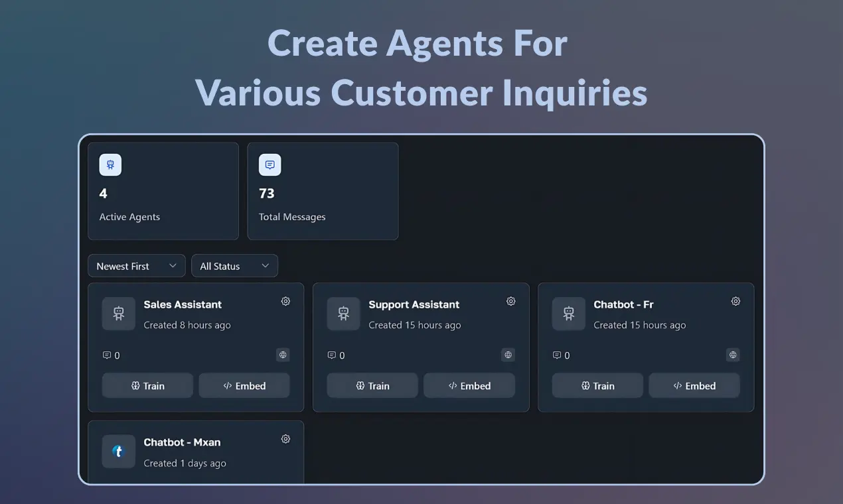Open settings gear on Chatbot - Fr card
Image resolution: width=843 pixels, height=504 pixels.
pyautogui.click(x=735, y=301)
